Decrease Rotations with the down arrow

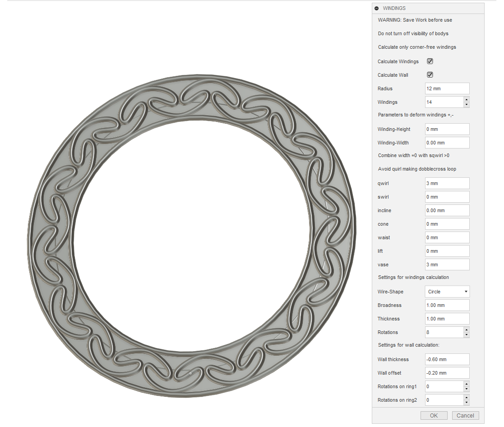(467, 335)
